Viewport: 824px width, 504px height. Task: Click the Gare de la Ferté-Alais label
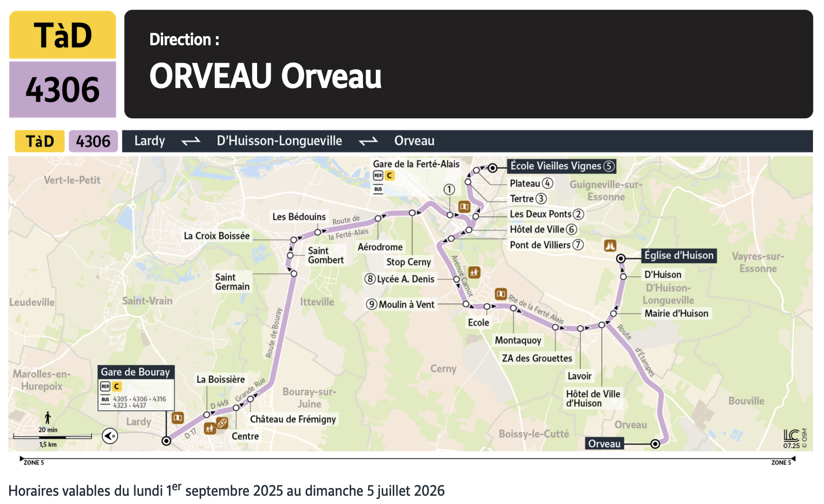416,164
